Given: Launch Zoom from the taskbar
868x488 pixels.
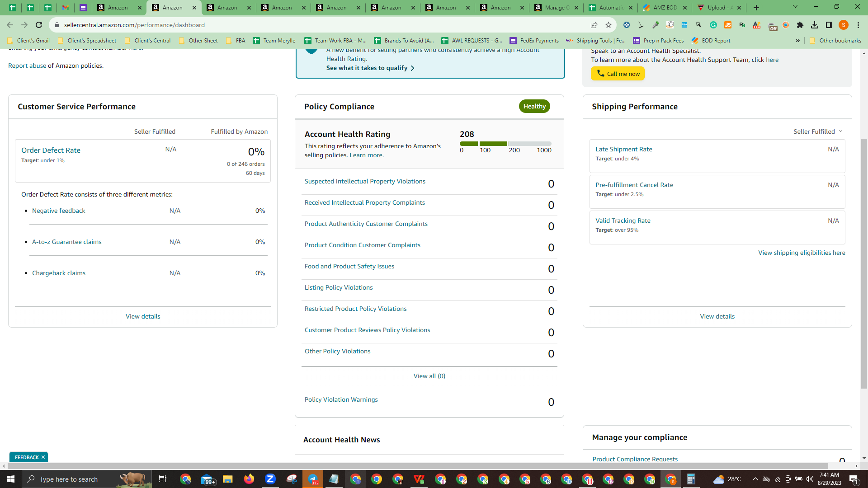Looking at the screenshot, I should [270, 479].
